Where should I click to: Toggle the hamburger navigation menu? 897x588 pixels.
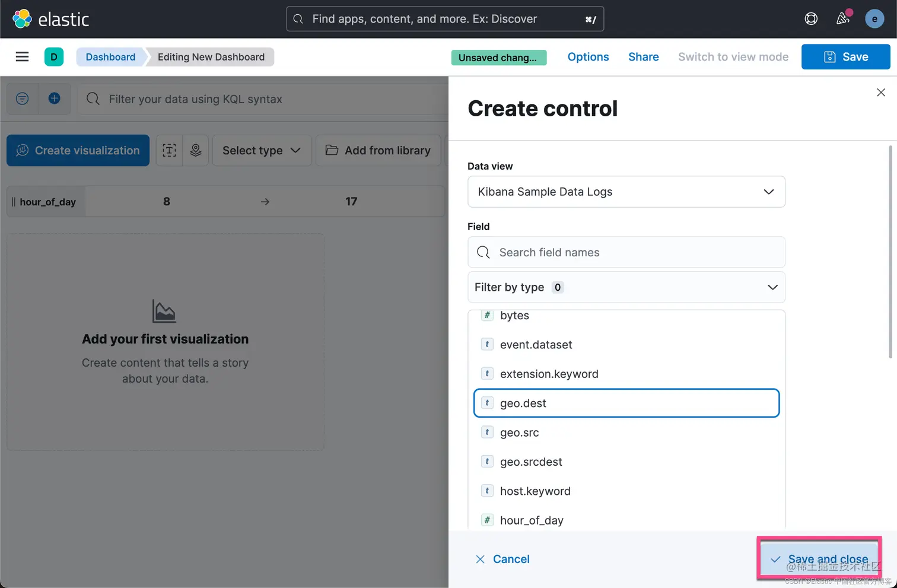pyautogui.click(x=22, y=57)
